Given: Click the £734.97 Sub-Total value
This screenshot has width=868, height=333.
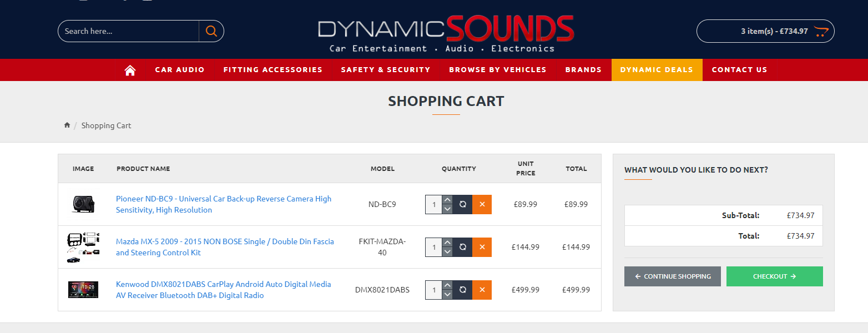Looking at the screenshot, I should tap(800, 215).
